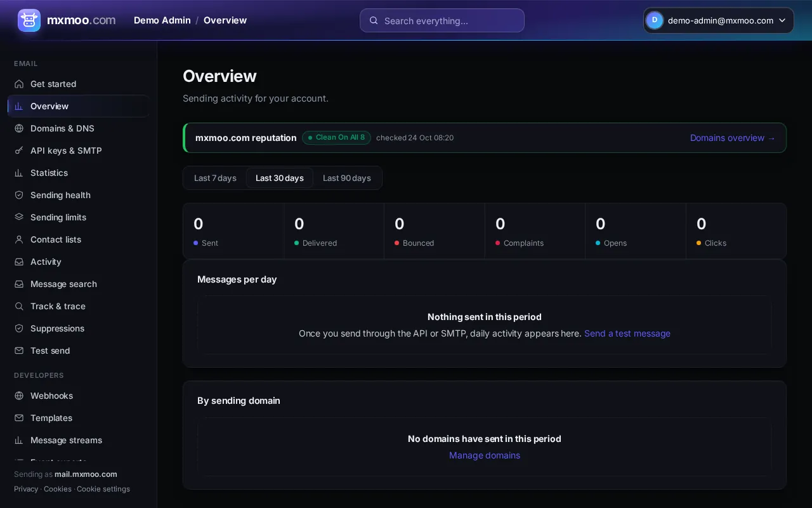Click the Domains & DNS globe icon

click(x=19, y=128)
